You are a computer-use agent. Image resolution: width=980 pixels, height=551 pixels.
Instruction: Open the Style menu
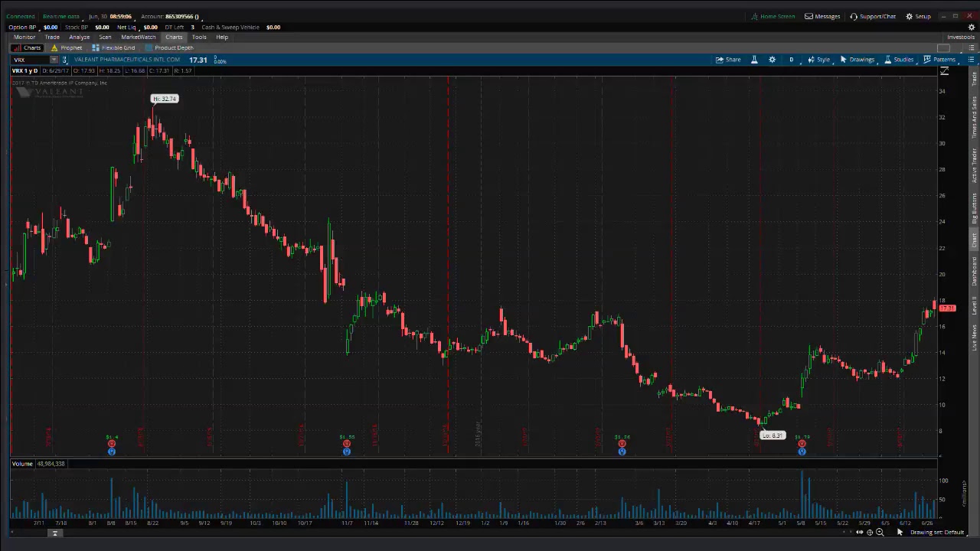coord(818,60)
